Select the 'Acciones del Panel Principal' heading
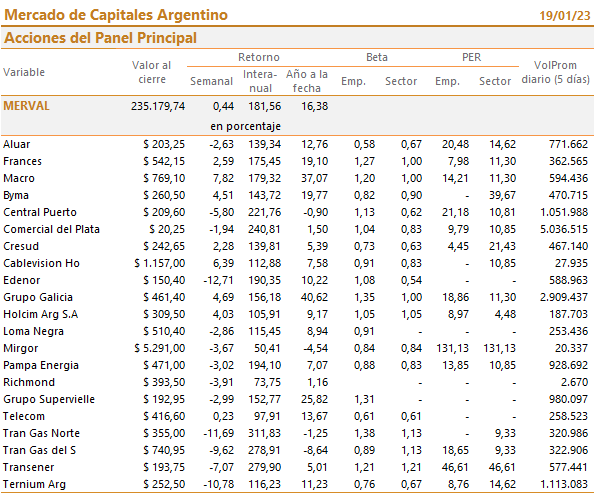 [x=100, y=38]
